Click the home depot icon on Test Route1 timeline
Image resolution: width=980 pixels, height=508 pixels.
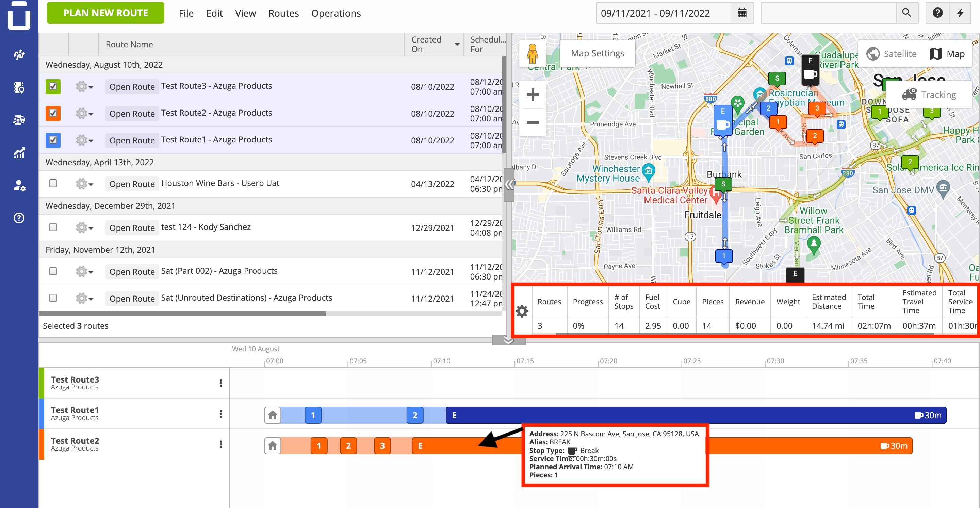coord(272,415)
